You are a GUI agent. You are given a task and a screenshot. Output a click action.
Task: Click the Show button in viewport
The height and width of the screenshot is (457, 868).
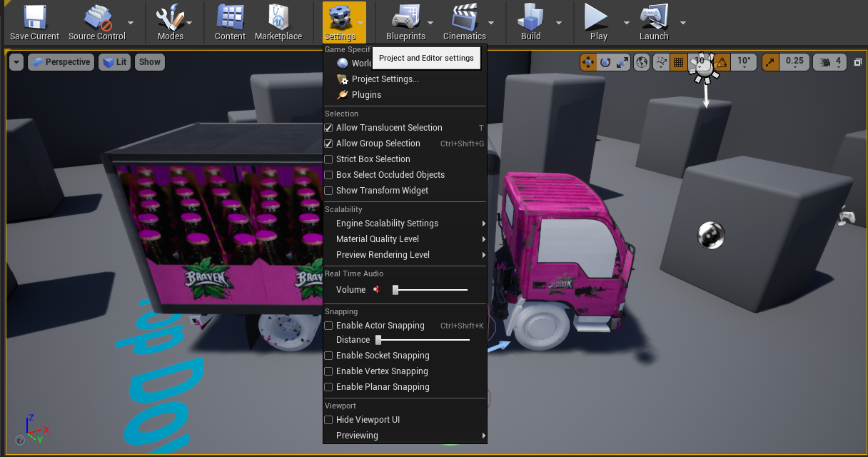[150, 62]
